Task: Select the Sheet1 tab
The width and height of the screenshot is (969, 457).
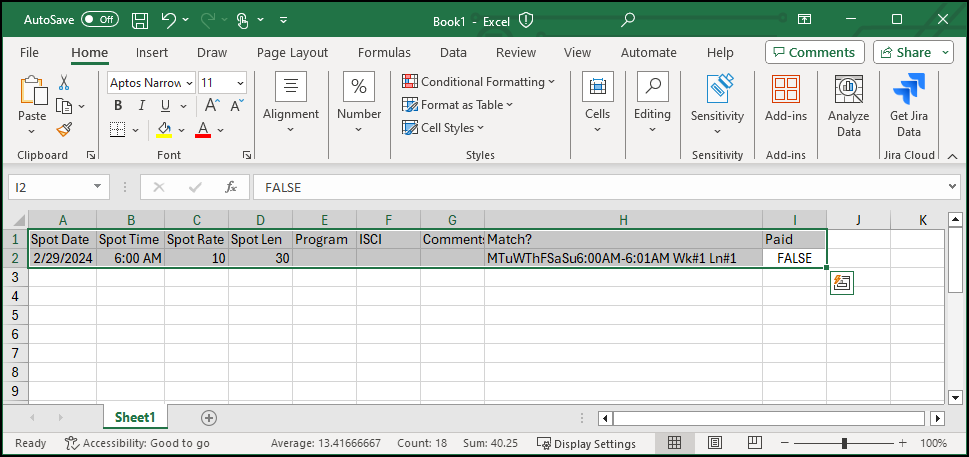Action: (x=135, y=417)
